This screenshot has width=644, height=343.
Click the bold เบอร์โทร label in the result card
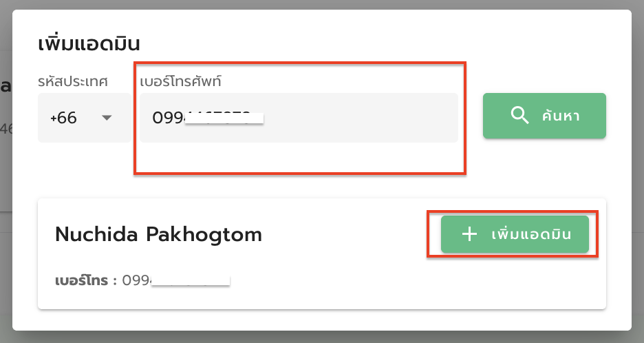(x=82, y=280)
